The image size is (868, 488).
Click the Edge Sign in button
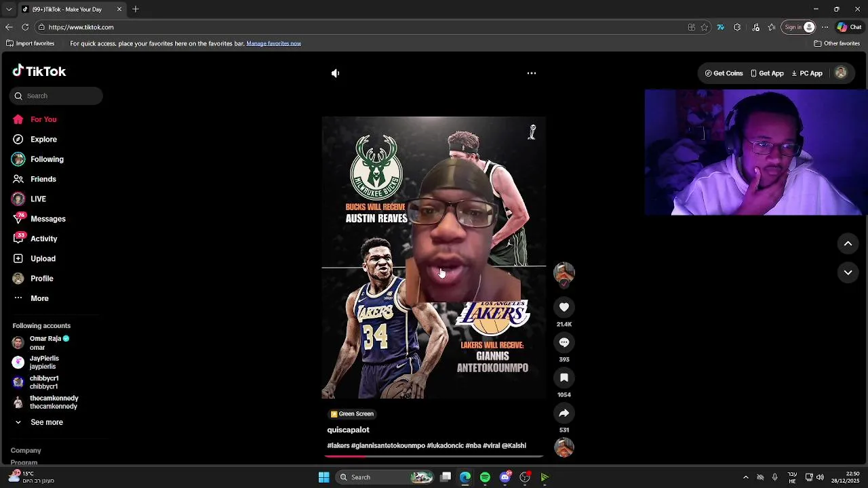point(800,27)
